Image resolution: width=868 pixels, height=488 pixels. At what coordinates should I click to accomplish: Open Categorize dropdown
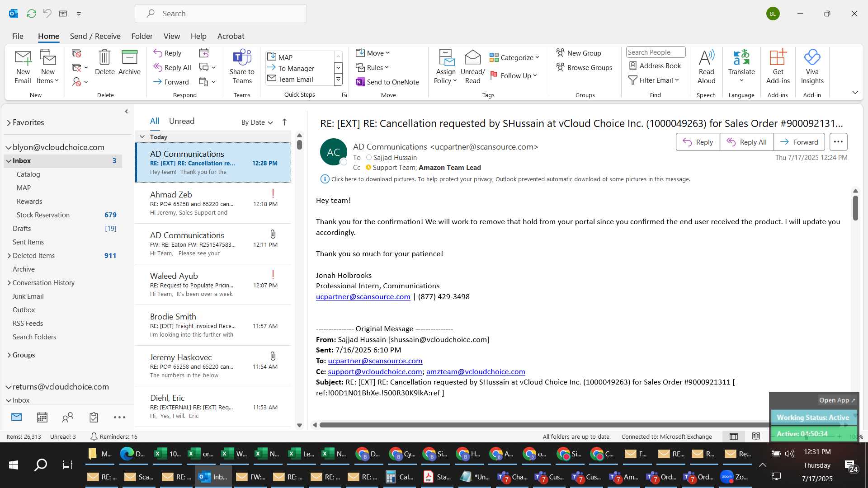click(x=514, y=57)
